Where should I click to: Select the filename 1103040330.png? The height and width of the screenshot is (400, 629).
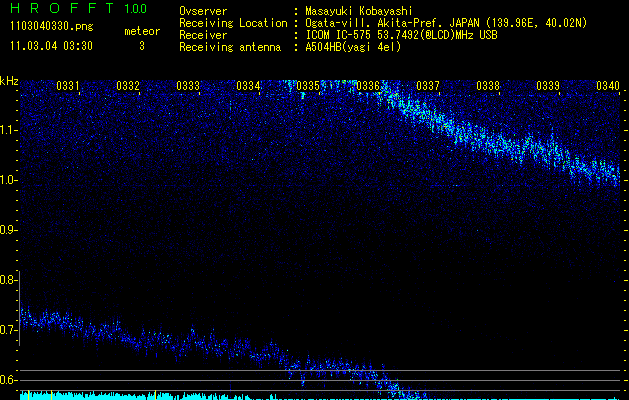52,27
